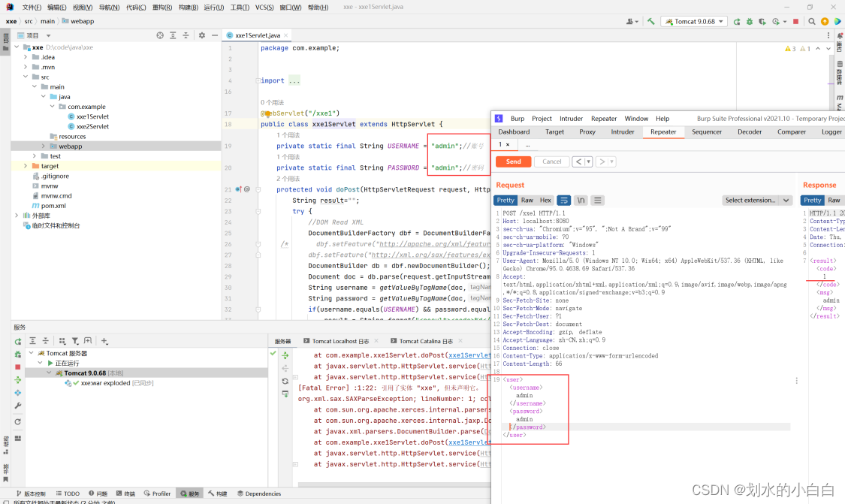Open the wrench edit configuration icon in Services
This screenshot has height=504, width=845.
[x=18, y=406]
